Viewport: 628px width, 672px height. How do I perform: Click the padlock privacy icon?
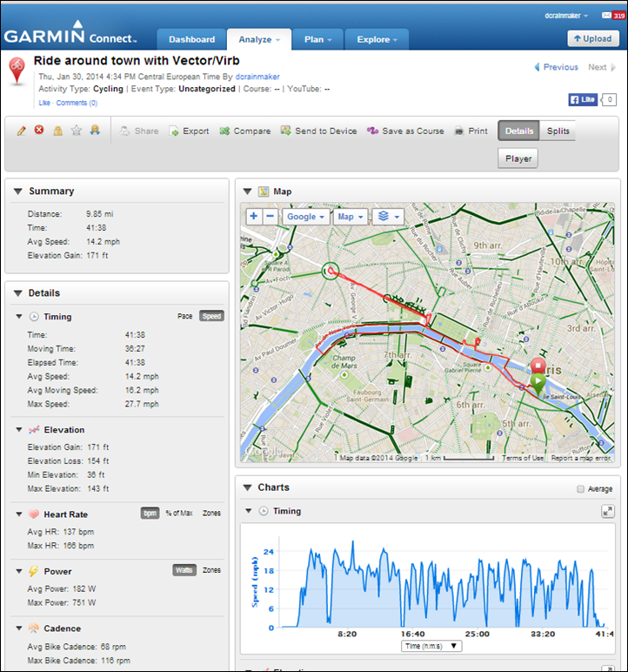[57, 131]
